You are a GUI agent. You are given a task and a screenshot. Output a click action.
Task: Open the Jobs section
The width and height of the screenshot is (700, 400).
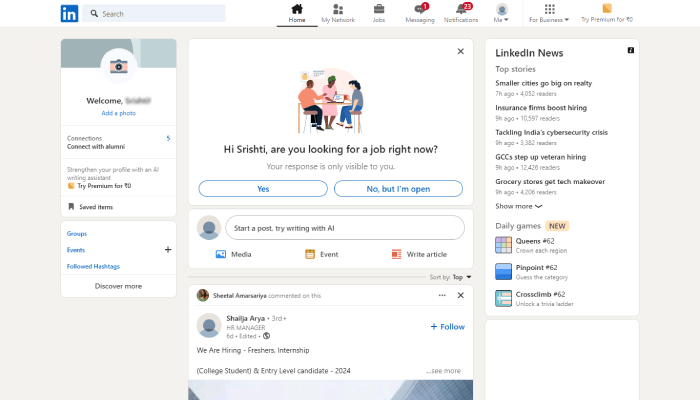pyautogui.click(x=379, y=13)
